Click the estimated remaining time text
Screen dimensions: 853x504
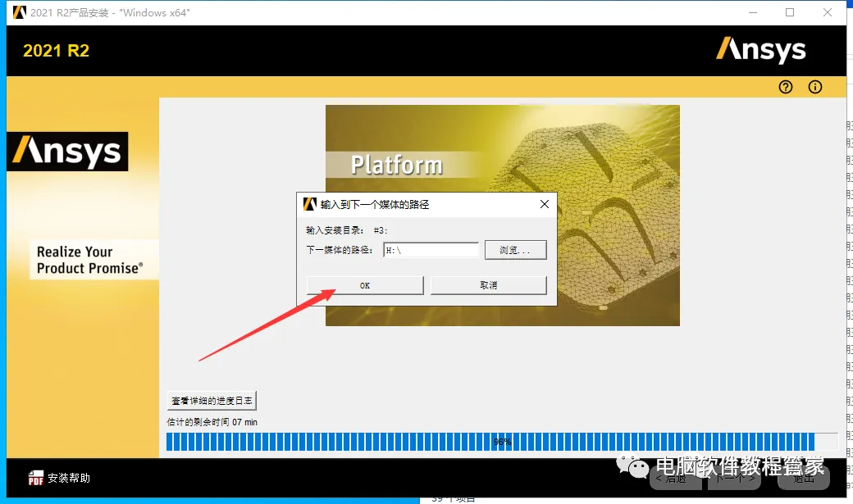(x=212, y=422)
